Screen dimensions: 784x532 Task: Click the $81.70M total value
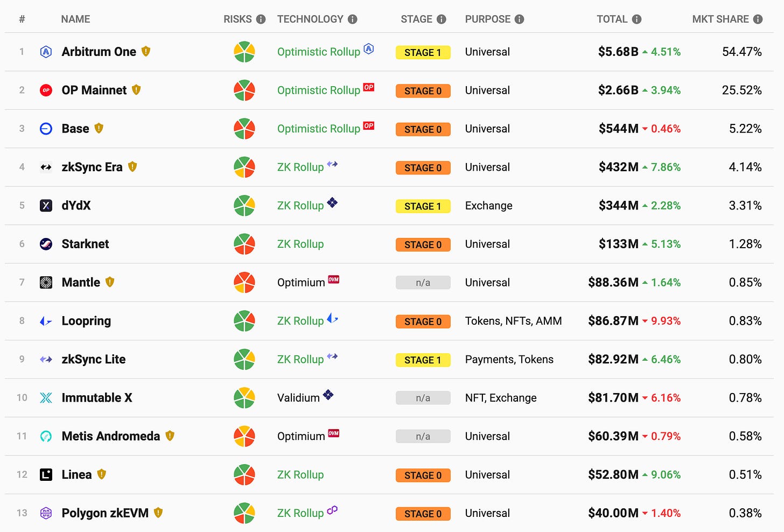613,398
